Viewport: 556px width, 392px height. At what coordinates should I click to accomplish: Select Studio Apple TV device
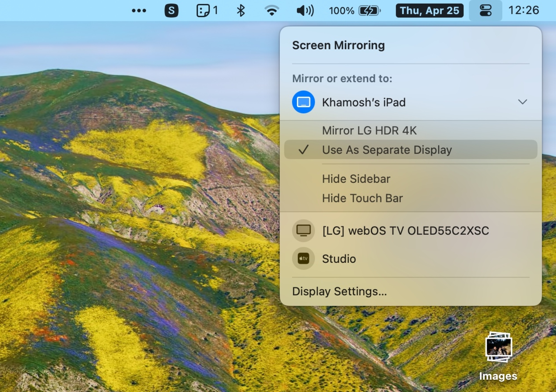coord(338,258)
